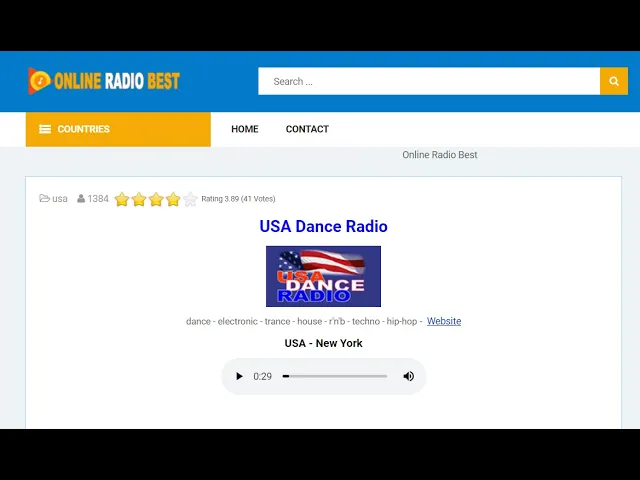Rate the station one star

pos(122,199)
